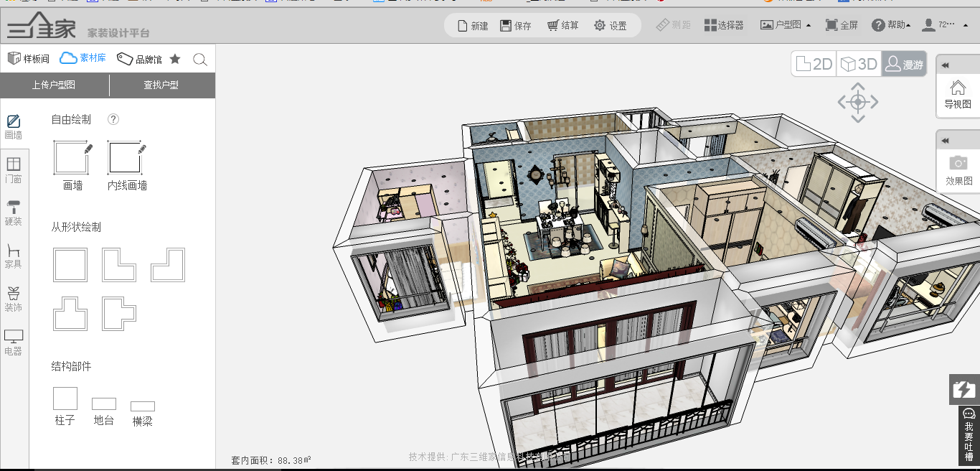Pick the square room shape
The height and width of the screenshot is (471, 980).
coord(70,265)
